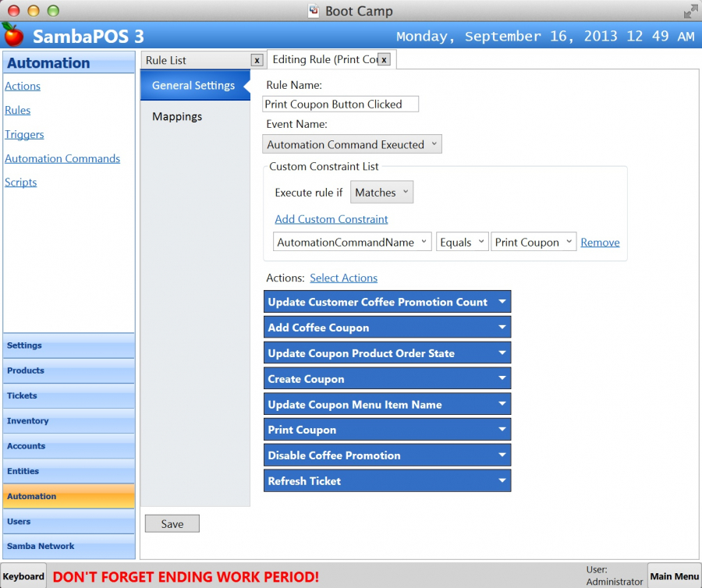
Task: Open the AutomationCommandName constraint dropdown
Action: (352, 243)
